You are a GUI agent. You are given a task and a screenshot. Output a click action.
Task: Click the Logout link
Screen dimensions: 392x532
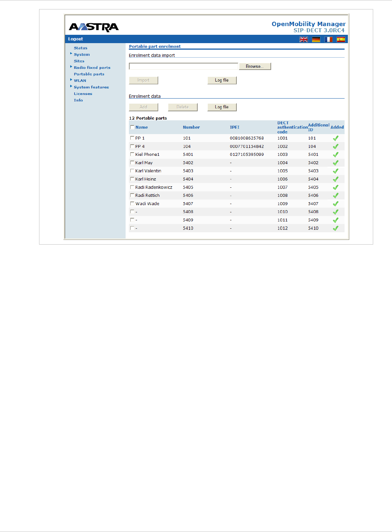[x=75, y=39]
